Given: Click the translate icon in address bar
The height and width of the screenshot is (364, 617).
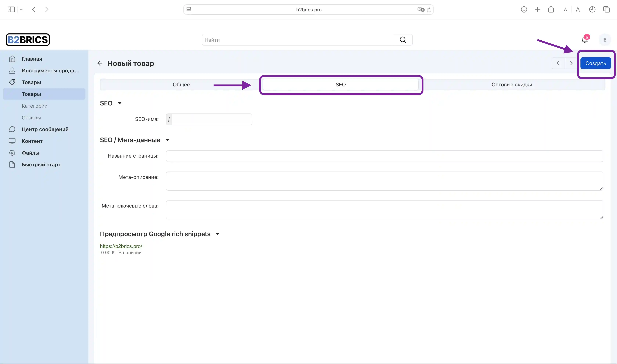Looking at the screenshot, I should tap(421, 10).
